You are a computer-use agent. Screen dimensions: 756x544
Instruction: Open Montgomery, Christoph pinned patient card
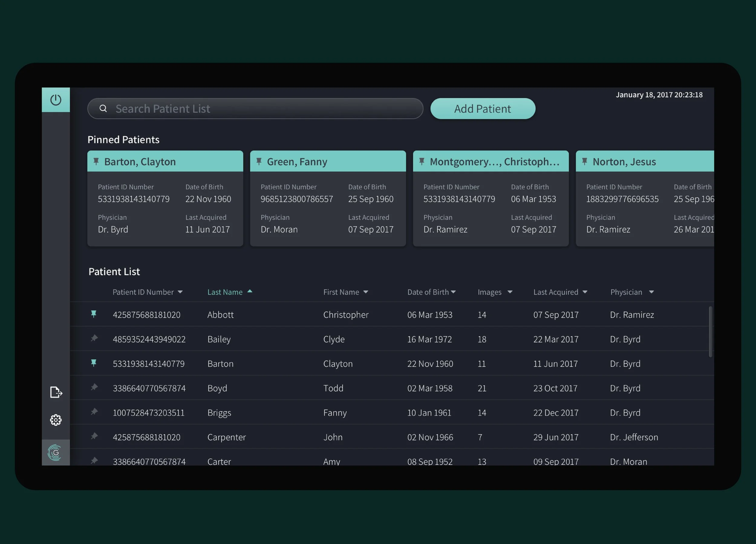click(x=491, y=206)
